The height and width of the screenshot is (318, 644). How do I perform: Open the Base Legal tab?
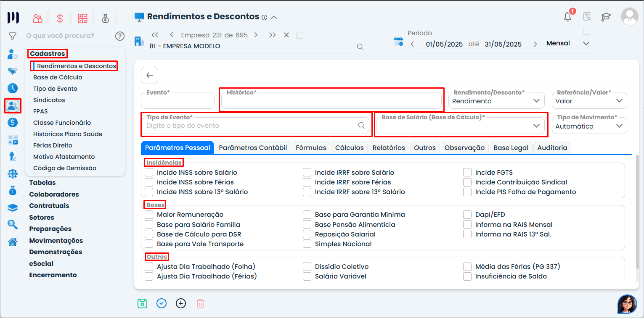511,147
